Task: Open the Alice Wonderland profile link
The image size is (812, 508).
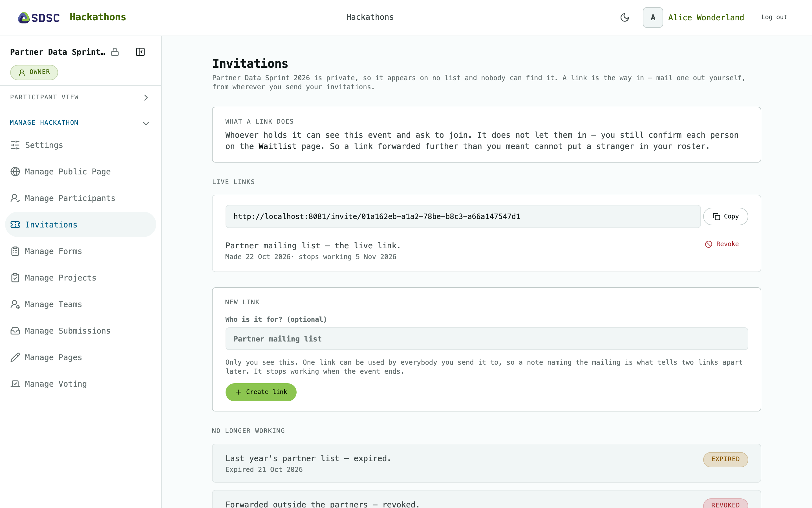Action: [x=706, y=17]
